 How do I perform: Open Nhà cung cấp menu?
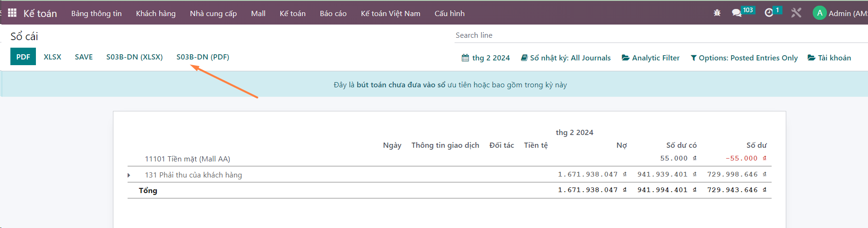click(x=213, y=13)
